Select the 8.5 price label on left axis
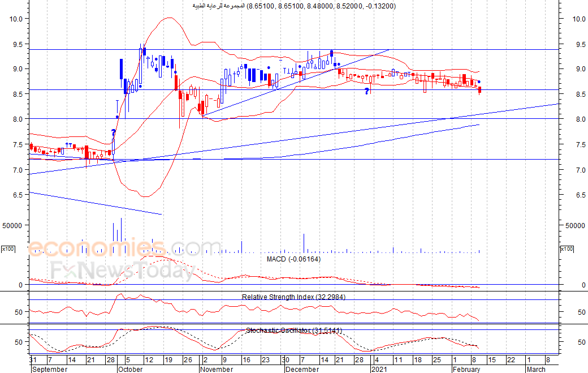Viewport: 588px width, 373px height. point(18,94)
